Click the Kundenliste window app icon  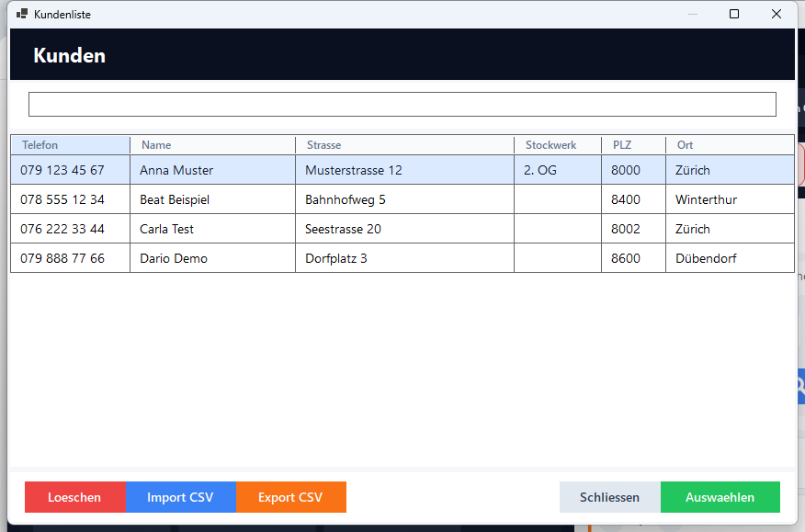(x=21, y=14)
